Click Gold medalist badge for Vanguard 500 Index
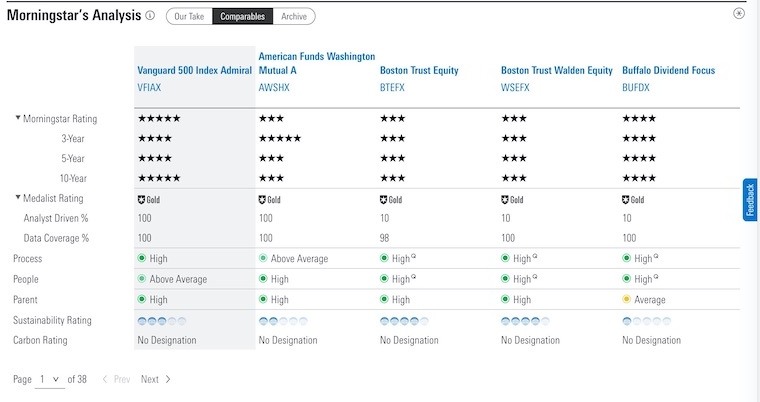Viewport: 760px width, 402px height. (x=148, y=199)
